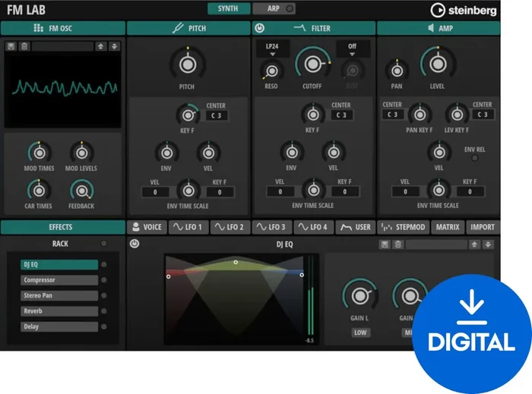Toggle the Filter section power button
The width and height of the screenshot is (532, 394).
pos(260,28)
